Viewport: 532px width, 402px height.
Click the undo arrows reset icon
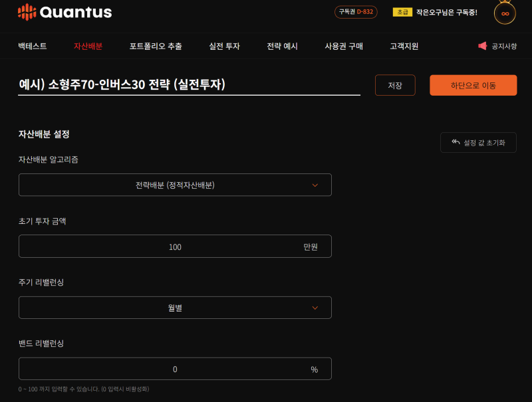tap(456, 142)
